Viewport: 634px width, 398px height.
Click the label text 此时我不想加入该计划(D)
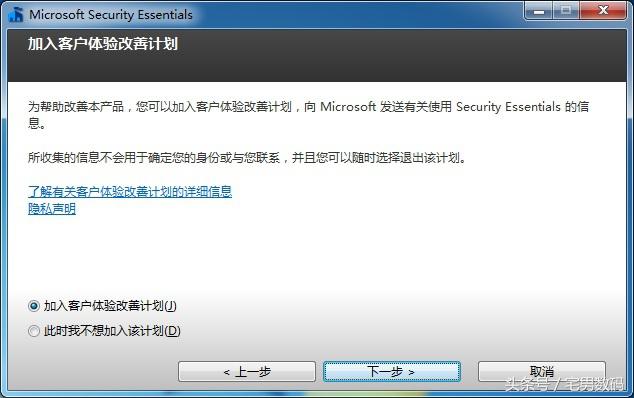click(x=112, y=331)
